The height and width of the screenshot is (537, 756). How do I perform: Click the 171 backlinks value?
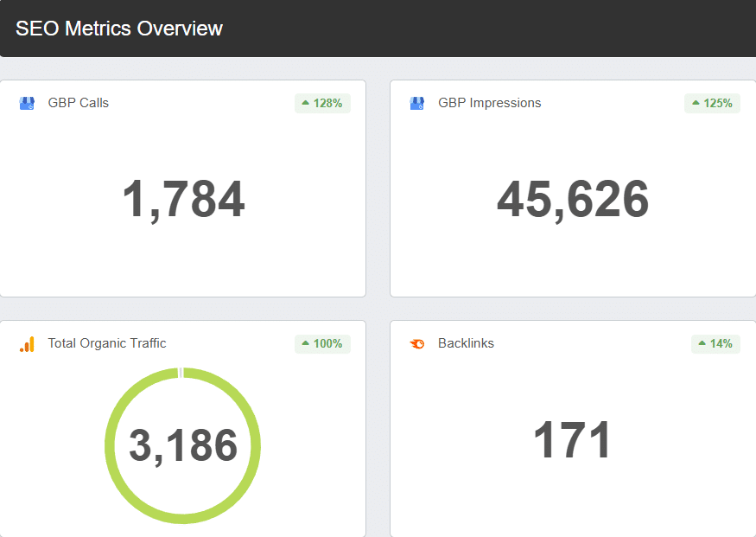pyautogui.click(x=572, y=440)
